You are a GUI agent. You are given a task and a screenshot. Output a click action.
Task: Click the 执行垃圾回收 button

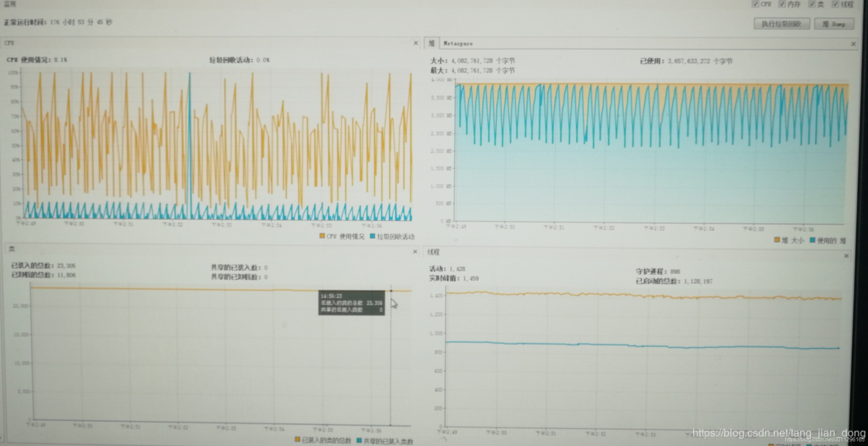(781, 24)
